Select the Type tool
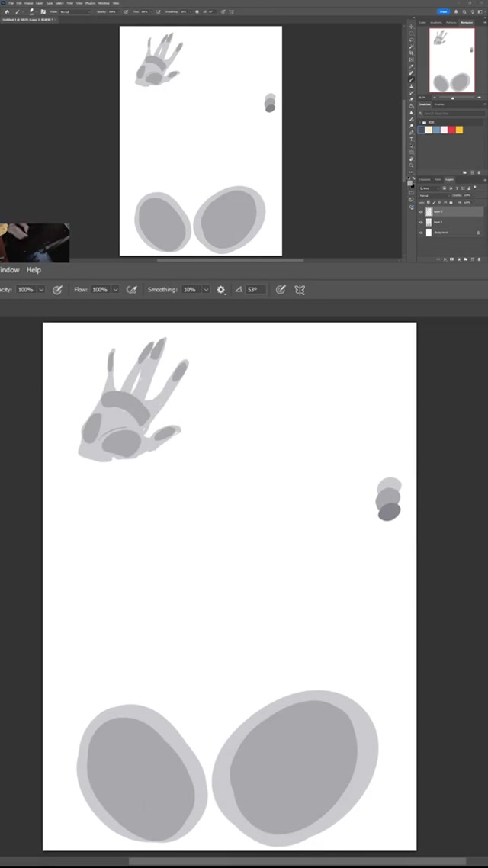This screenshot has height=868, width=488. click(x=412, y=140)
